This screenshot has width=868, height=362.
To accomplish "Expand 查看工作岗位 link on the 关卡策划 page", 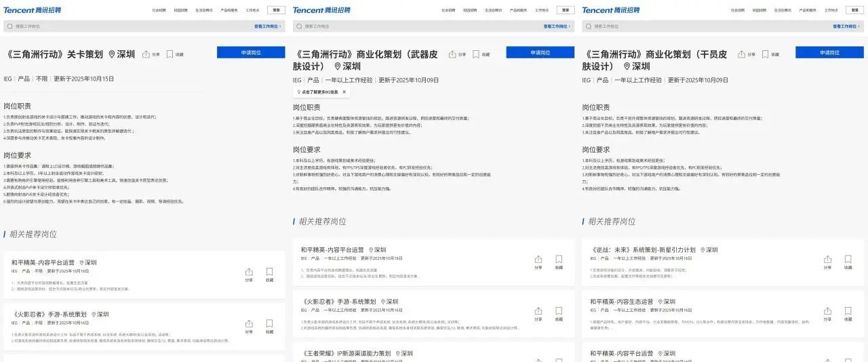I will pyautogui.click(x=269, y=26).
